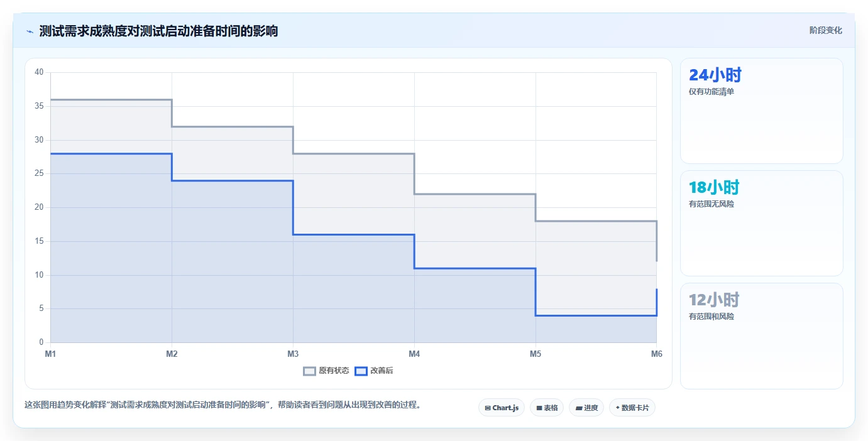The width and height of the screenshot is (868, 441).
Task: Click the M5 axis label
Action: point(536,354)
